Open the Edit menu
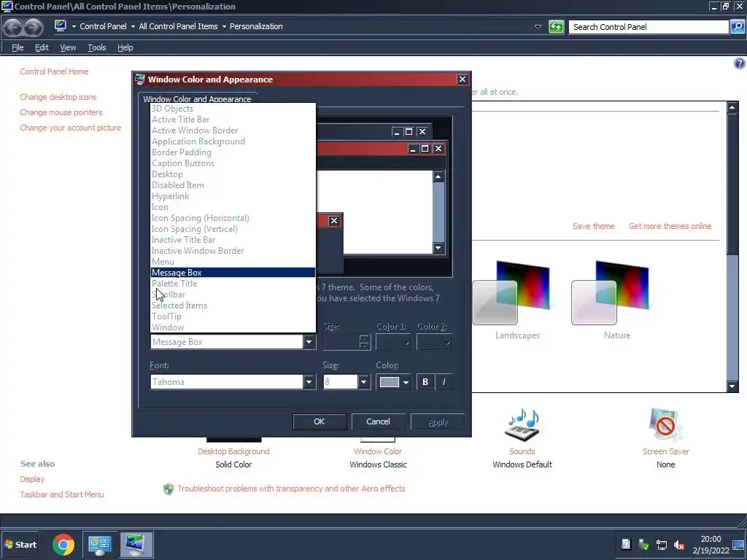The image size is (747, 560). point(42,47)
